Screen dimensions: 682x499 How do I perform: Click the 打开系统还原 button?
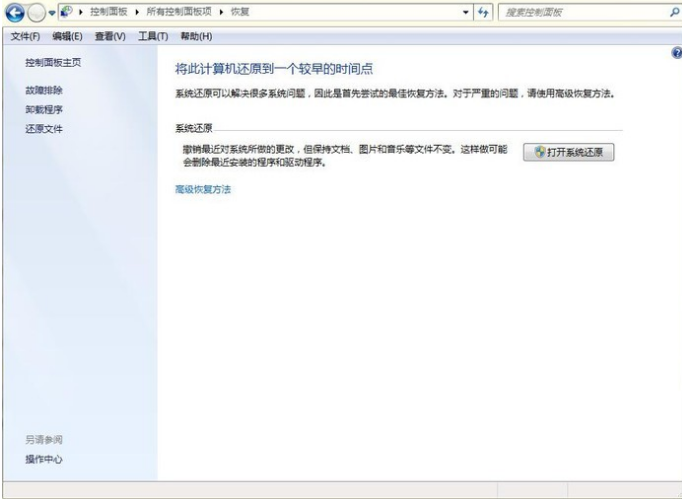(568, 152)
